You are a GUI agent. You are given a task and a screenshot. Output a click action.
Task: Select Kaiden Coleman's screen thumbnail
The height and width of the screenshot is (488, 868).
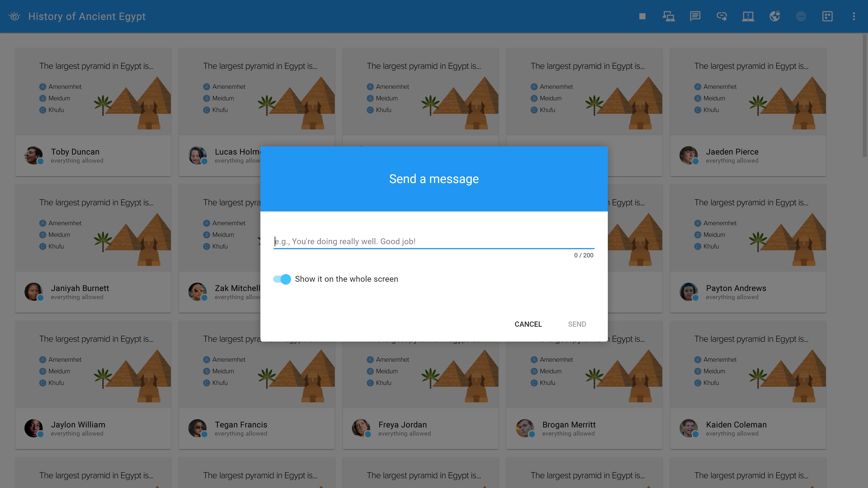(x=748, y=364)
